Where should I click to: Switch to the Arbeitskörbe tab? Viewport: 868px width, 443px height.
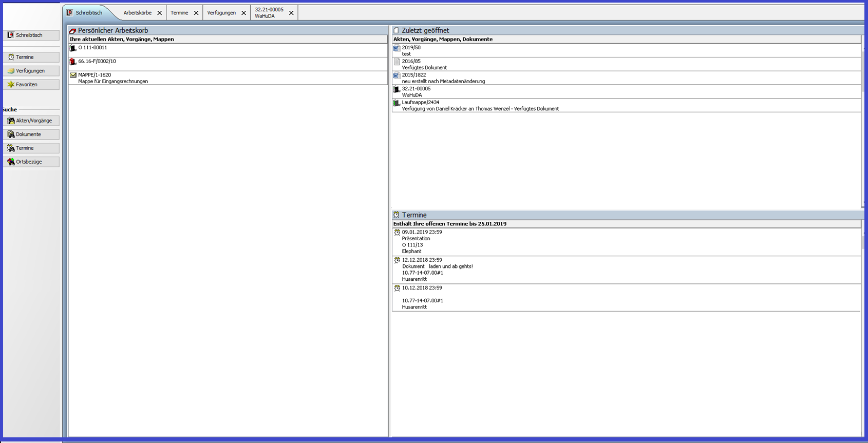[x=137, y=13]
